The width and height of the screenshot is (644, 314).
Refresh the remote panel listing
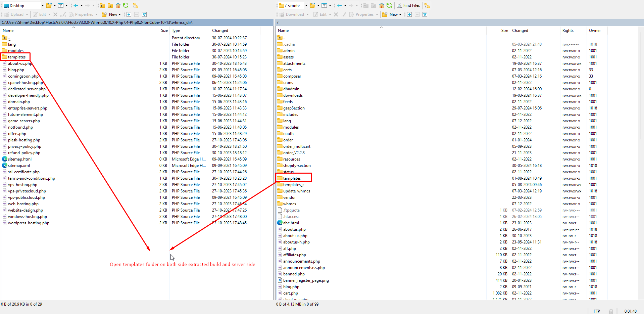[389, 5]
